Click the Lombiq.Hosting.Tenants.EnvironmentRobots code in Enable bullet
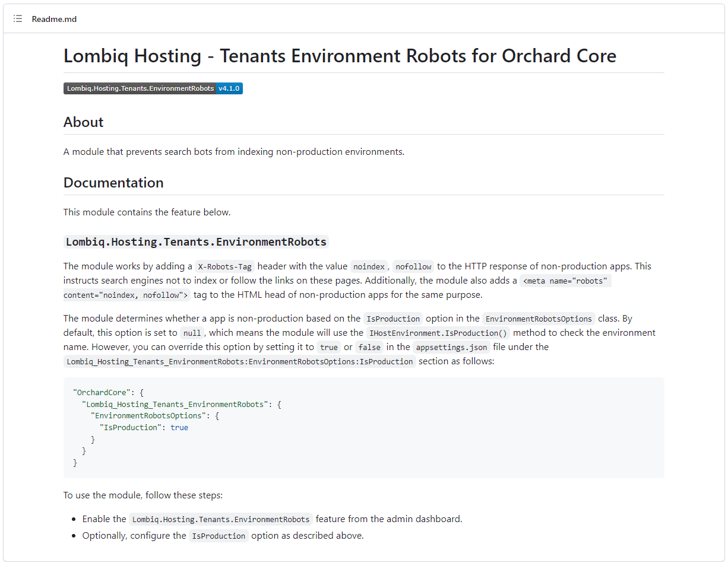 (x=221, y=519)
